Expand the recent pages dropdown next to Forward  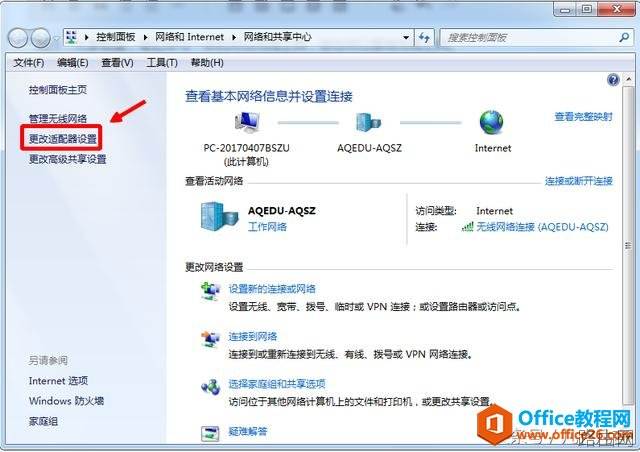pos(56,38)
